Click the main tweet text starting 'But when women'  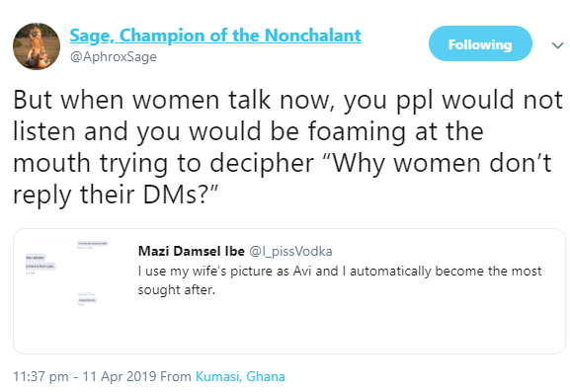click(x=287, y=147)
